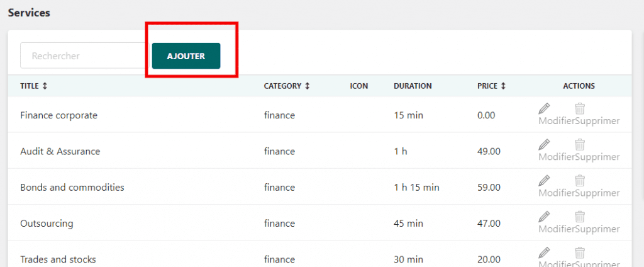Screen dimensions: 644x267
Task: Delete Audit & Assurance using trash icon
Action: (580, 144)
